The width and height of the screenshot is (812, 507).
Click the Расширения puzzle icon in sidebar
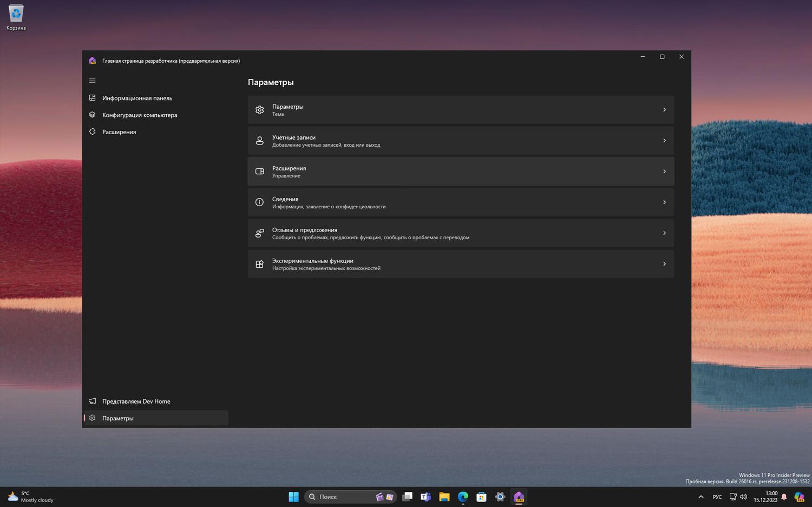92,131
